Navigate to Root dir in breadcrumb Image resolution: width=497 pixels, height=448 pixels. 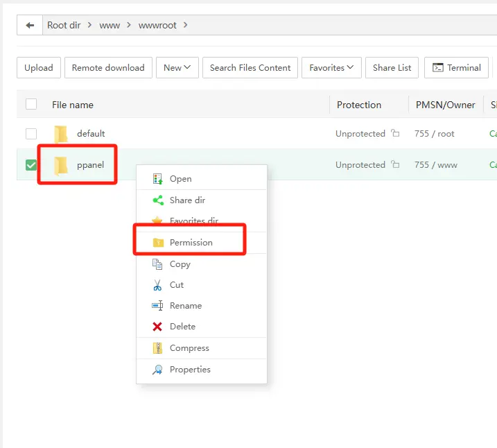[64, 25]
